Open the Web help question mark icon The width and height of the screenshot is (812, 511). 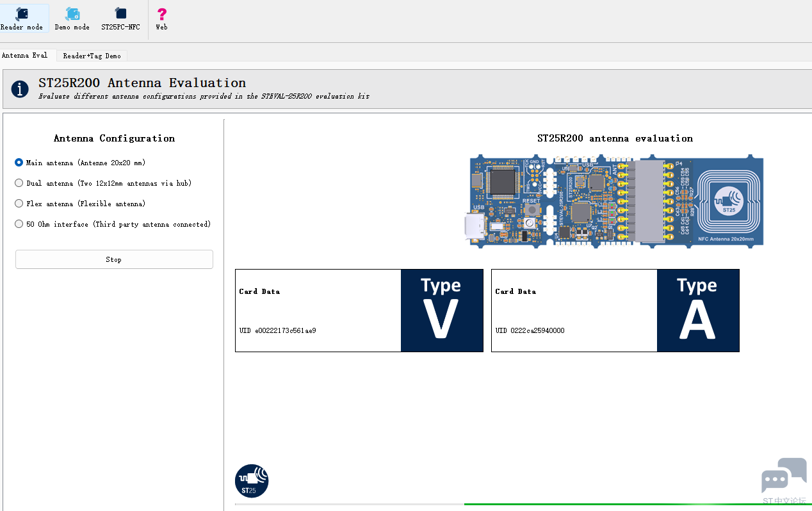tap(162, 14)
